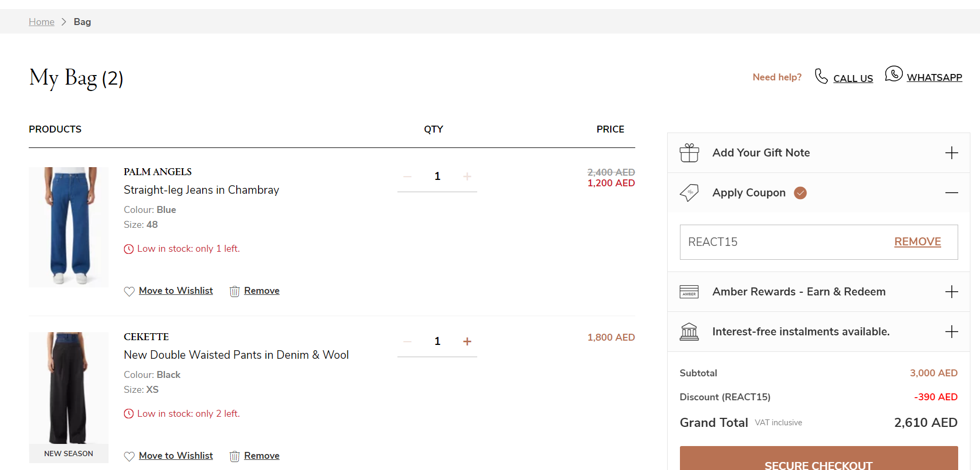The image size is (980, 470).
Task: Remove the REACT15 coupon
Action: 918,242
